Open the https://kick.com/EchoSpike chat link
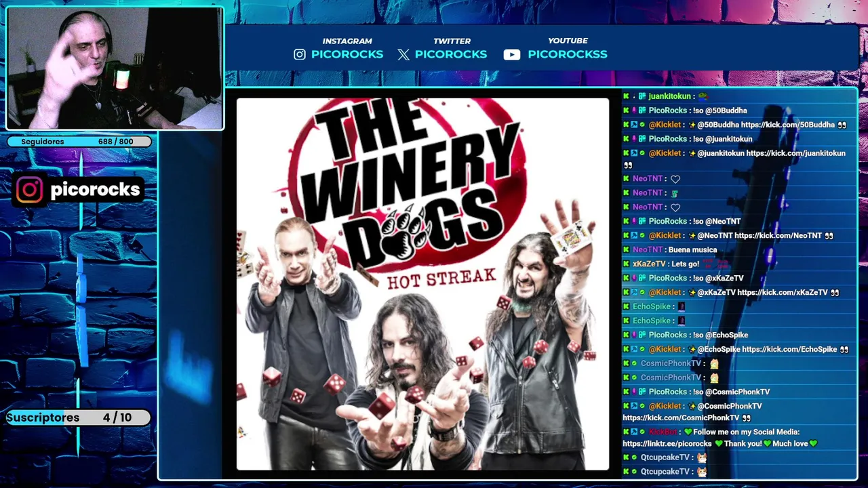868x488 pixels. pyautogui.click(x=789, y=350)
